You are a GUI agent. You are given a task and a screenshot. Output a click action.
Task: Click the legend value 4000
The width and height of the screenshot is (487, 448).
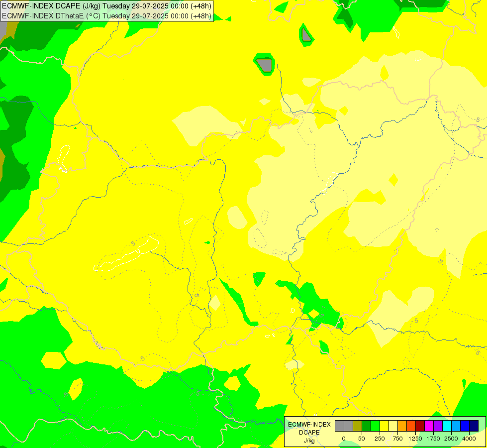click(x=469, y=439)
